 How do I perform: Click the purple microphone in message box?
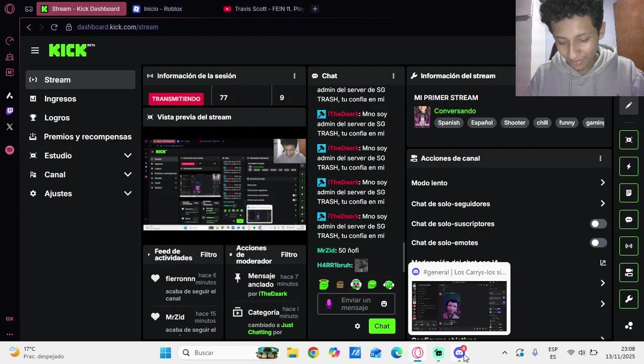[329, 304]
